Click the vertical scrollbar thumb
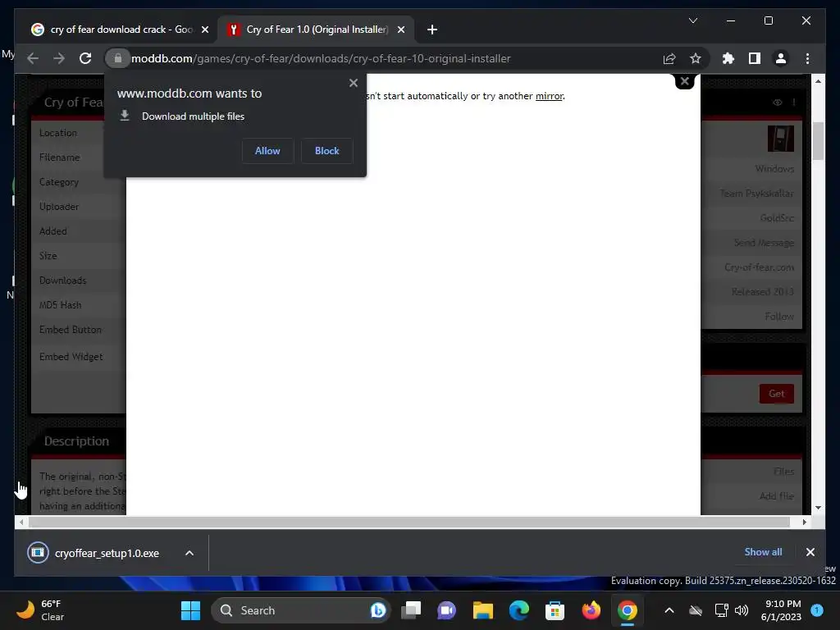The height and width of the screenshot is (630, 840). click(818, 141)
